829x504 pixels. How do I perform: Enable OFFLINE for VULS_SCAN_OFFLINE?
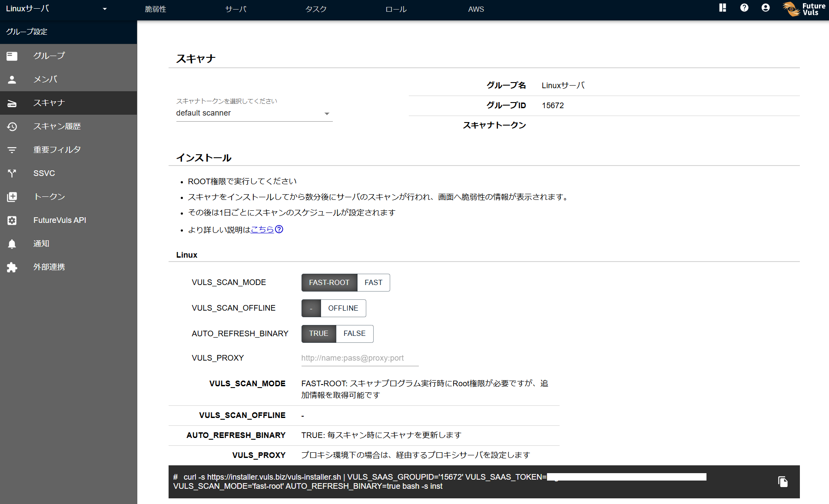(343, 308)
